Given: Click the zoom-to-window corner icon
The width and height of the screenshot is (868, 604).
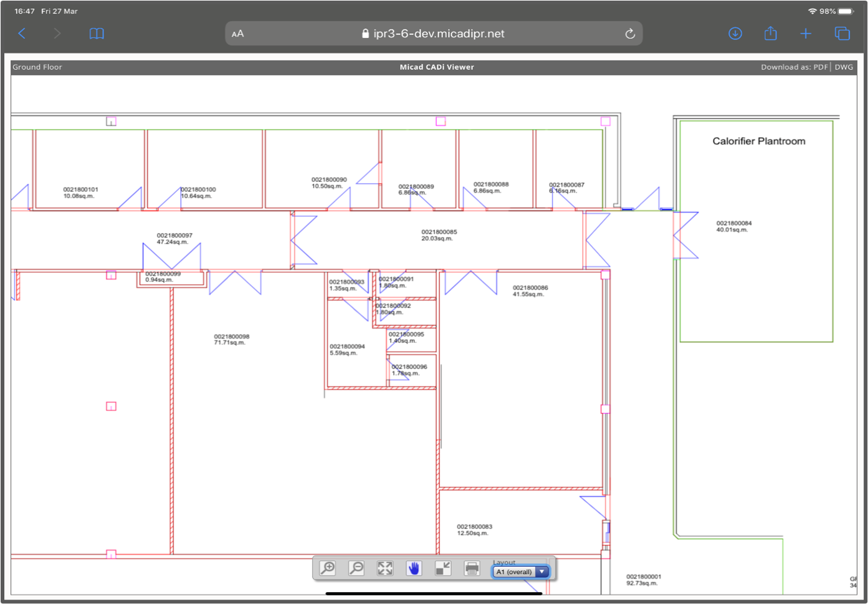Looking at the screenshot, I should coord(442,568).
